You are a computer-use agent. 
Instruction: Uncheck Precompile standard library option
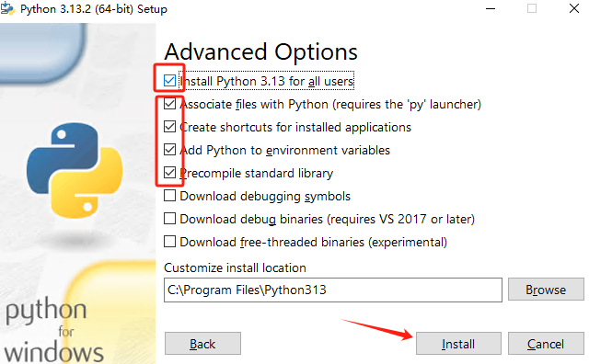(x=169, y=173)
